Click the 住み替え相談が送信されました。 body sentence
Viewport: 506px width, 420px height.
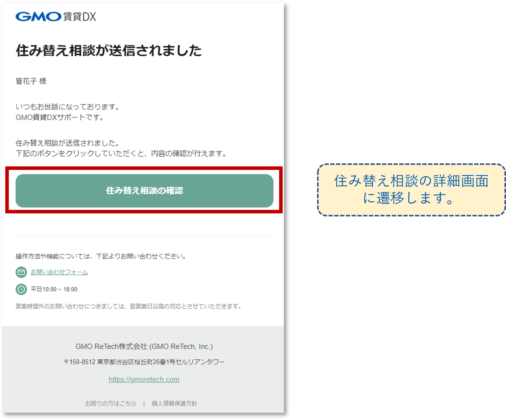68,143
